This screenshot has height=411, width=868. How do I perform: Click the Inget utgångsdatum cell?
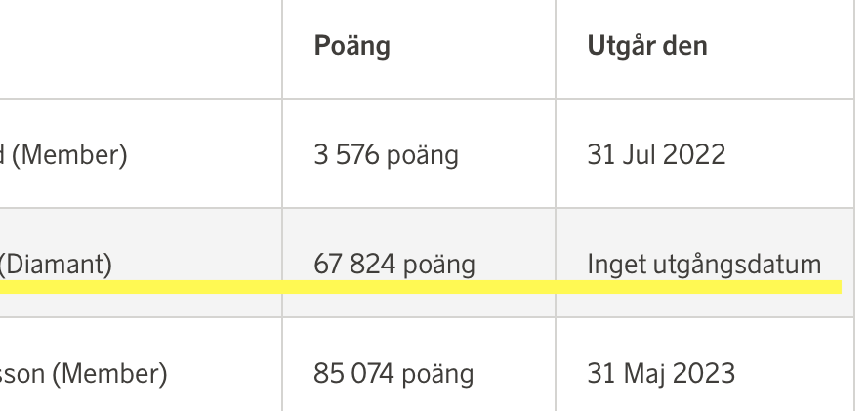[x=703, y=264]
